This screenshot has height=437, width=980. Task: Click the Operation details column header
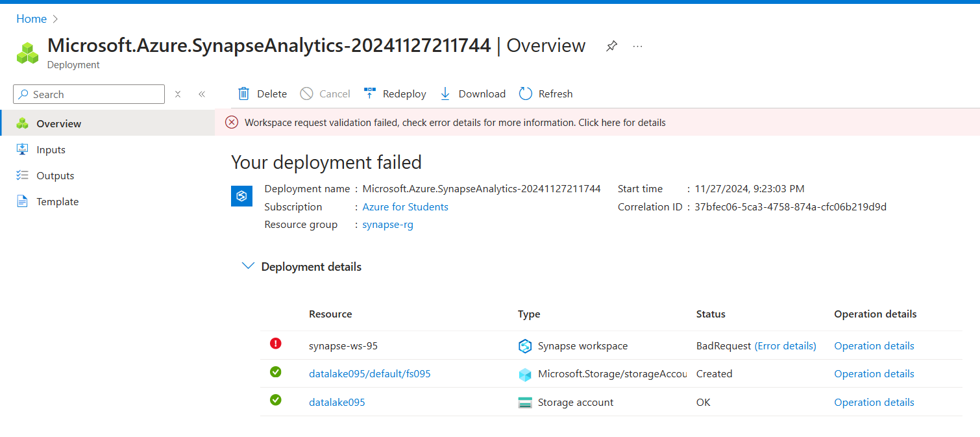pos(876,314)
